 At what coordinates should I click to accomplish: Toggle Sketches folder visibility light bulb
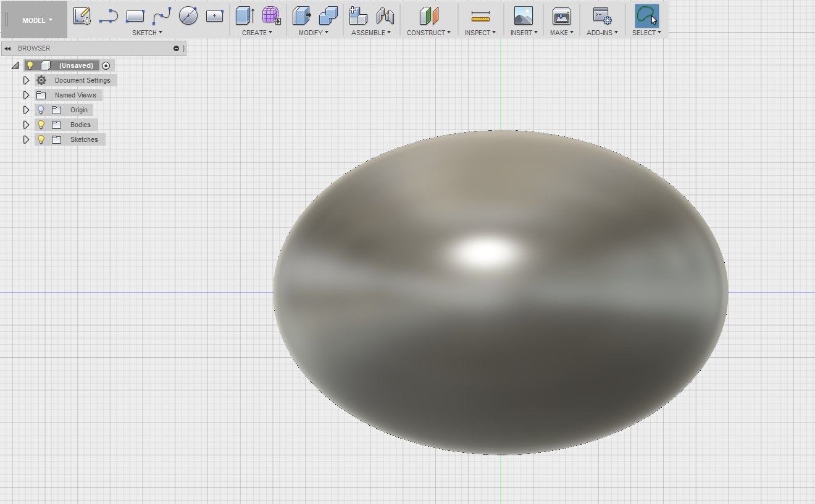click(41, 139)
